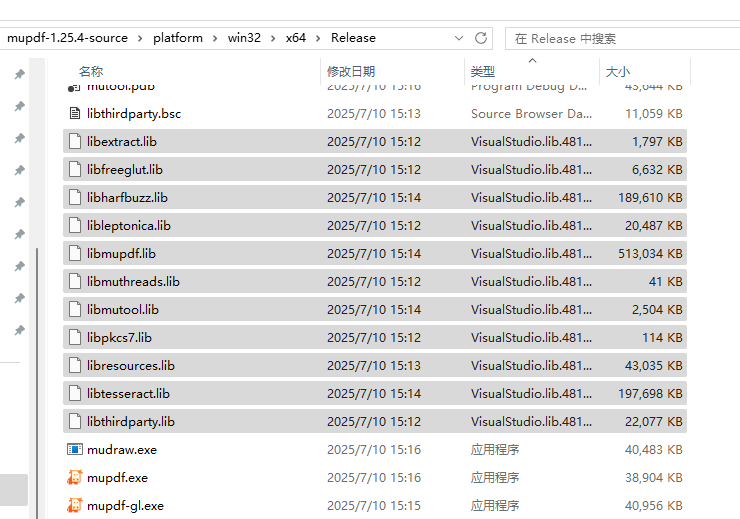Select the file name libresources.lib
740x519 pixels.
(131, 365)
